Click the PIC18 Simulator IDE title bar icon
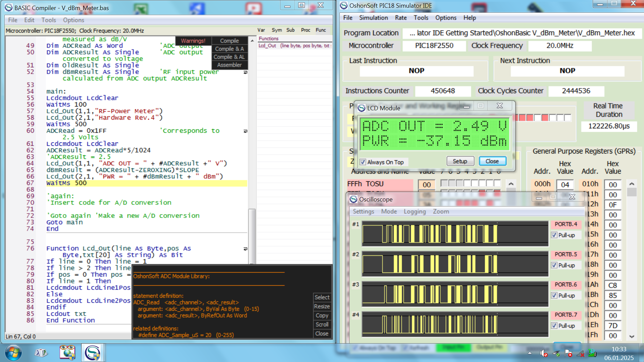The image size is (644, 362). click(344, 5)
